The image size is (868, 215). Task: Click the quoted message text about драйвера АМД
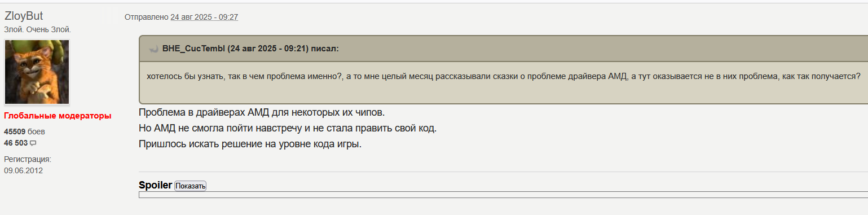[x=503, y=76]
